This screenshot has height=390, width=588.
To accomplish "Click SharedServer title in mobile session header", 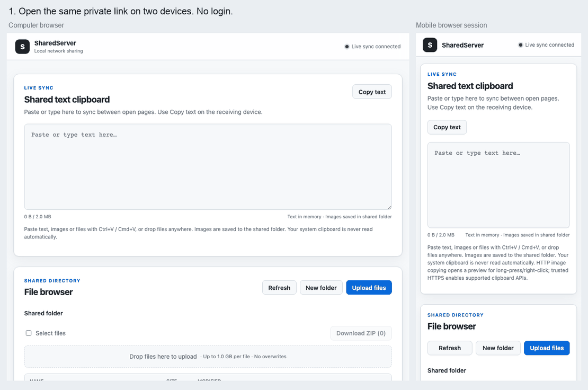I will click(462, 45).
